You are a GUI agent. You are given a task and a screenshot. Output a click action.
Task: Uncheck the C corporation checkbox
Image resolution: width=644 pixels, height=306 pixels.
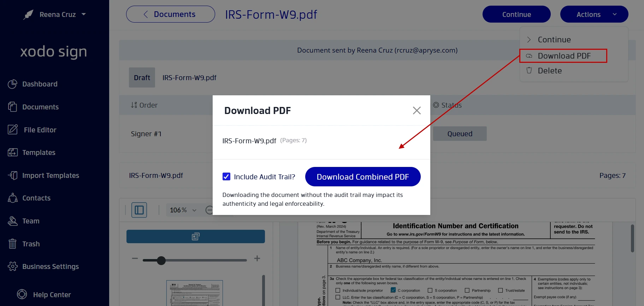(393, 290)
